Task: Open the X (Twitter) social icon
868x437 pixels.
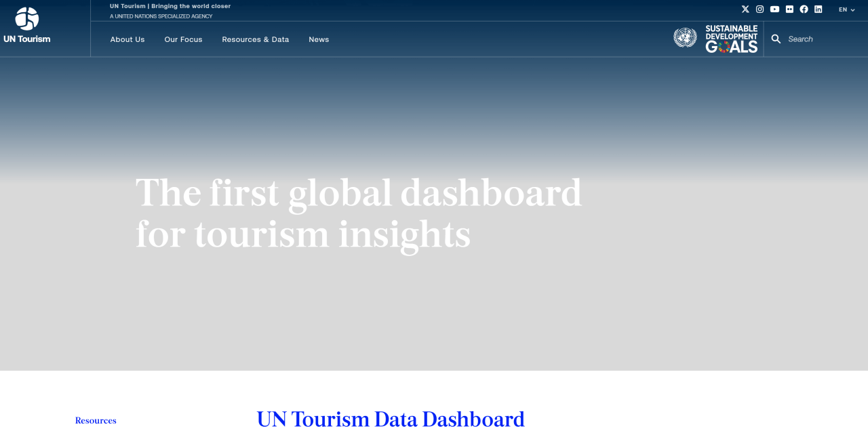Action: 745,9
